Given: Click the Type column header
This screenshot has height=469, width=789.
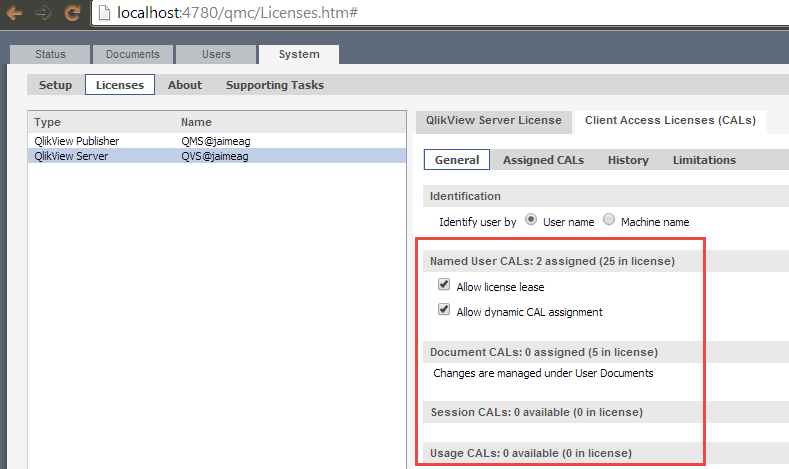Looking at the screenshot, I should (x=47, y=122).
